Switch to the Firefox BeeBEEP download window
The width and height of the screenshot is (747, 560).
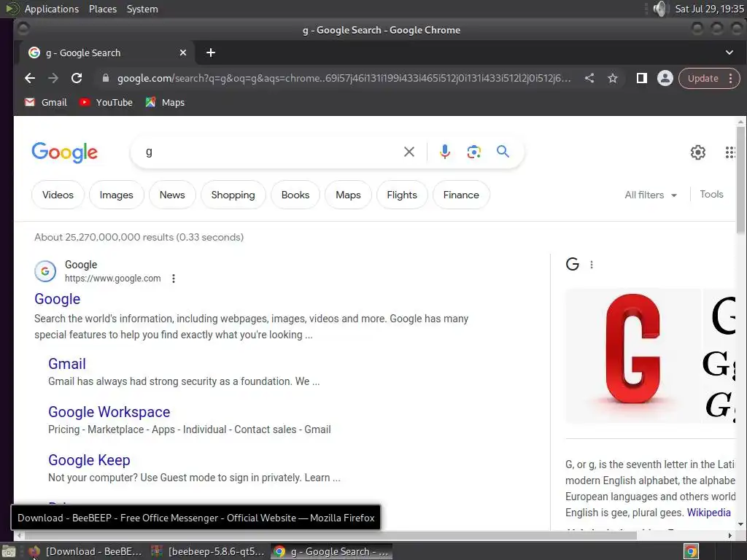(86, 551)
